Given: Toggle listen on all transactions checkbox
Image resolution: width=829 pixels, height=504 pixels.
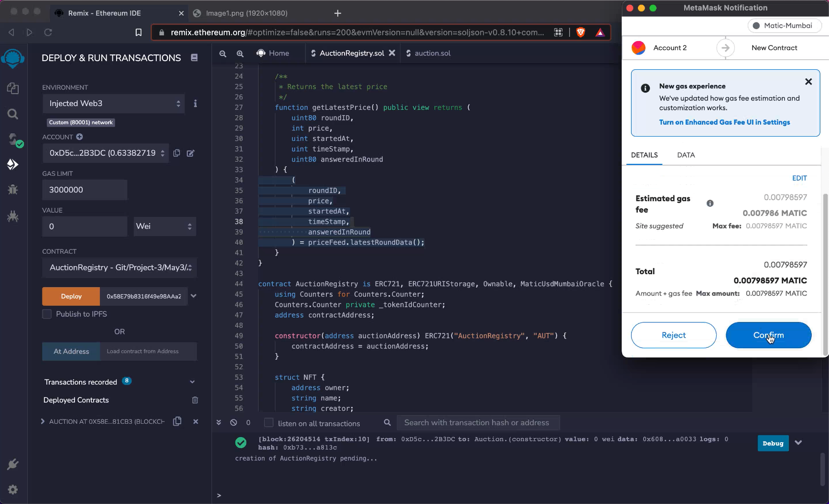Looking at the screenshot, I should coord(269,423).
